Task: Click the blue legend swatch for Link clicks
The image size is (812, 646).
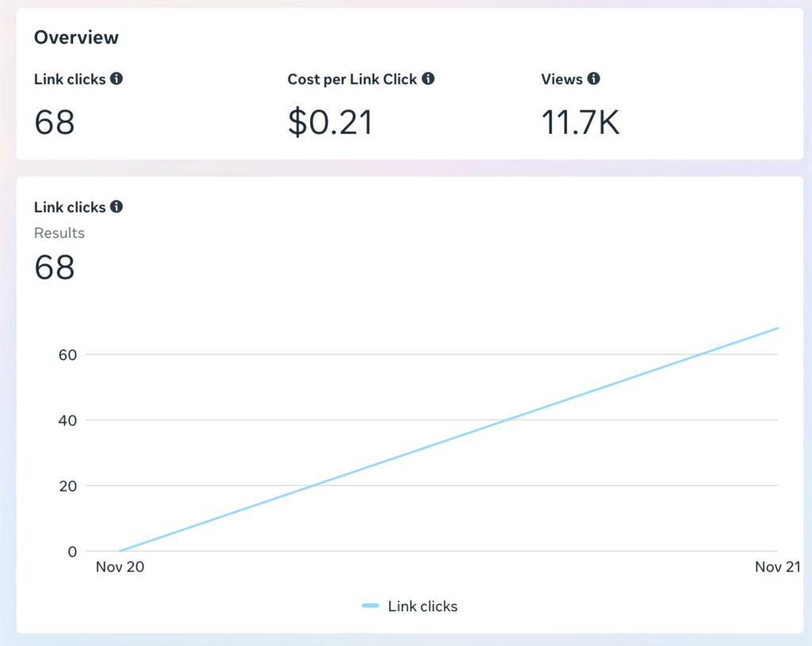Action: pyautogui.click(x=370, y=606)
